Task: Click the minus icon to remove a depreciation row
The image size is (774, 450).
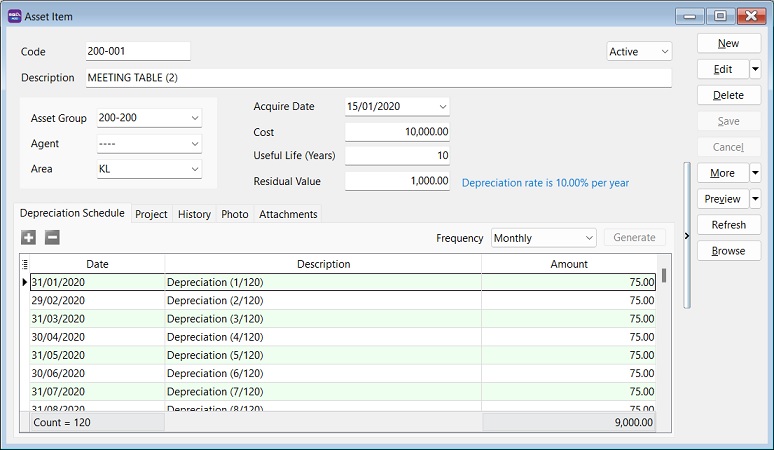Action: pyautogui.click(x=52, y=238)
